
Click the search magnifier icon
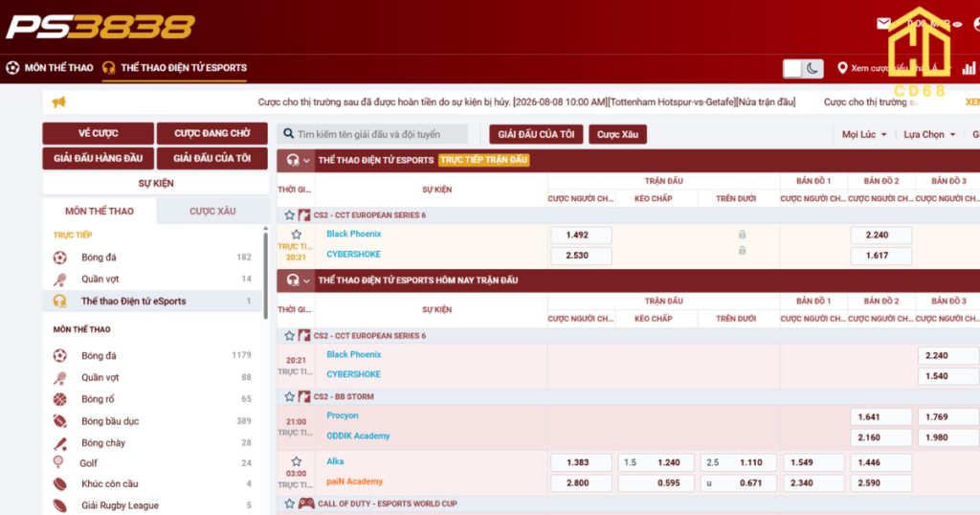tap(288, 134)
